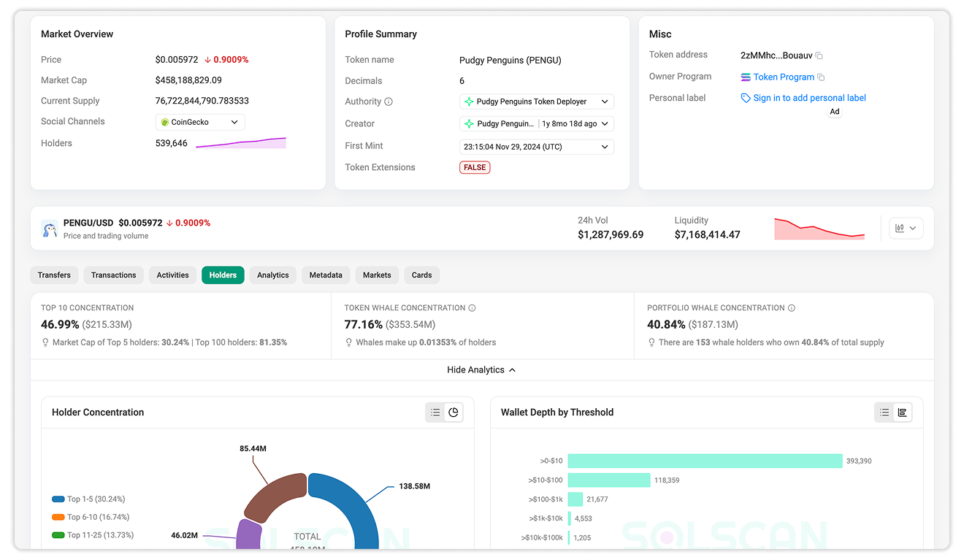Show Token Whale Concentration info tooltip
Screen dimensions: 964x560
click(x=472, y=308)
